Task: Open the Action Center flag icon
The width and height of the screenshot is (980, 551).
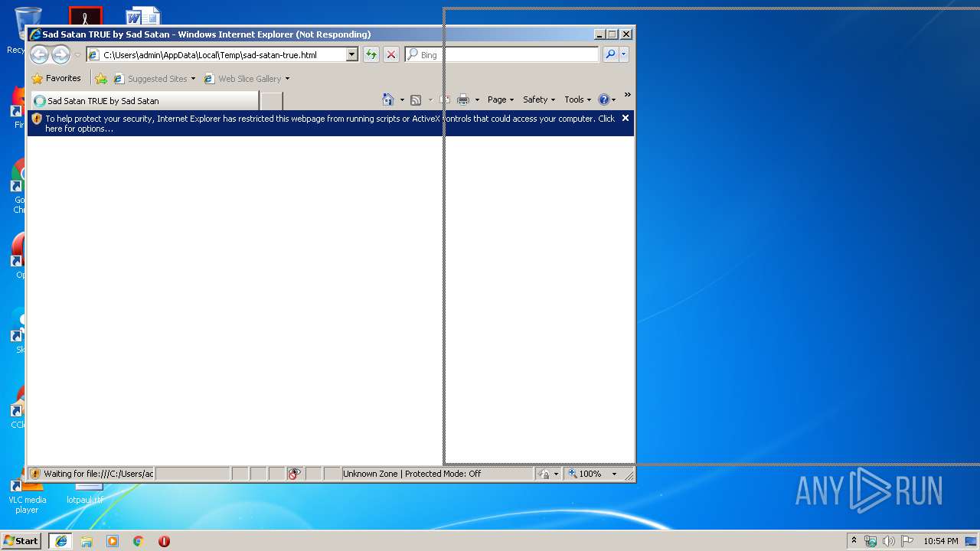Action: [907, 541]
